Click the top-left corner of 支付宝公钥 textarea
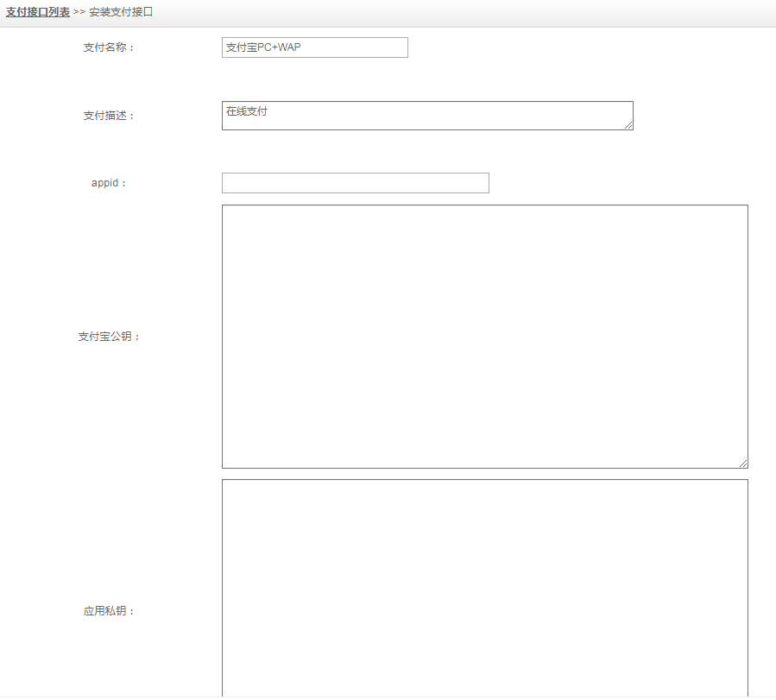The image size is (776, 700). 226,209
